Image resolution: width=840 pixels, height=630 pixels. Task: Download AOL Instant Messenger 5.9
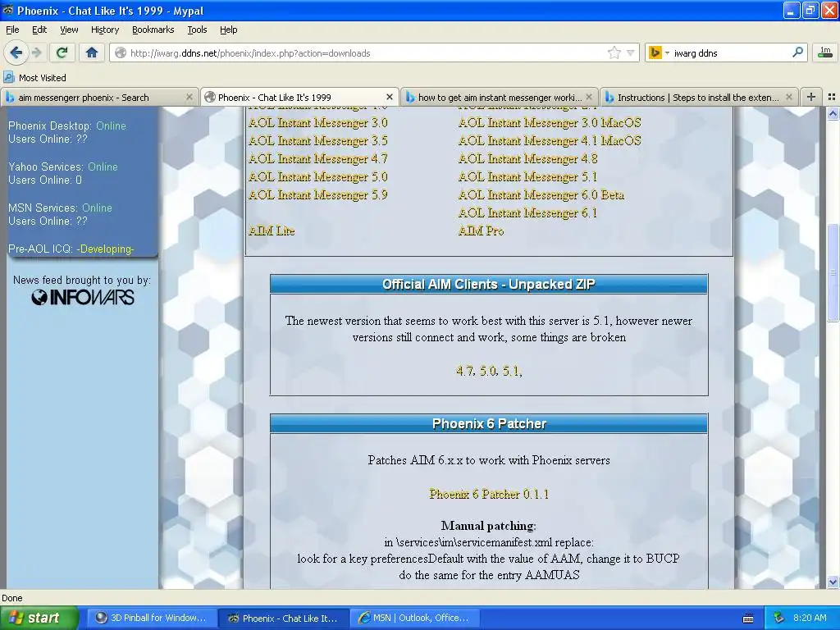pos(318,195)
